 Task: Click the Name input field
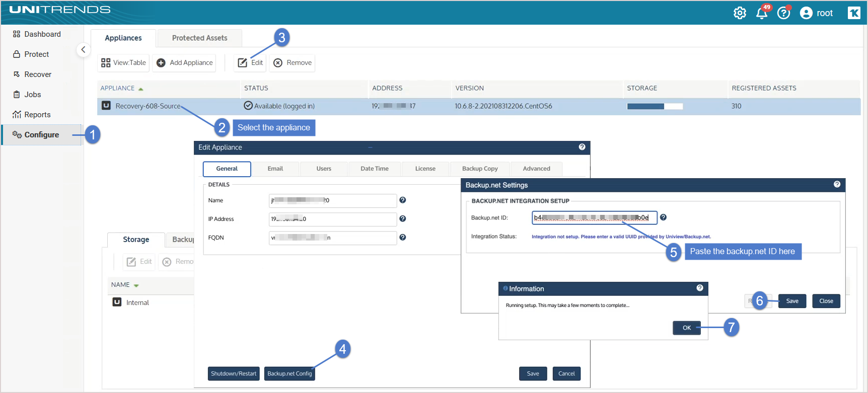(x=333, y=200)
